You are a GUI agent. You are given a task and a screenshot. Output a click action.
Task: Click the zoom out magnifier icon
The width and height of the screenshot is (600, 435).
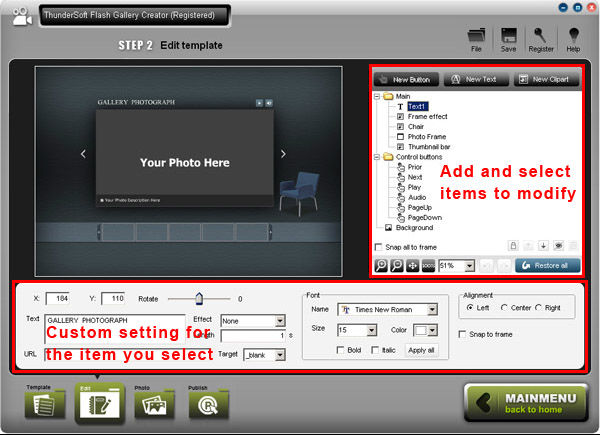[x=397, y=266]
